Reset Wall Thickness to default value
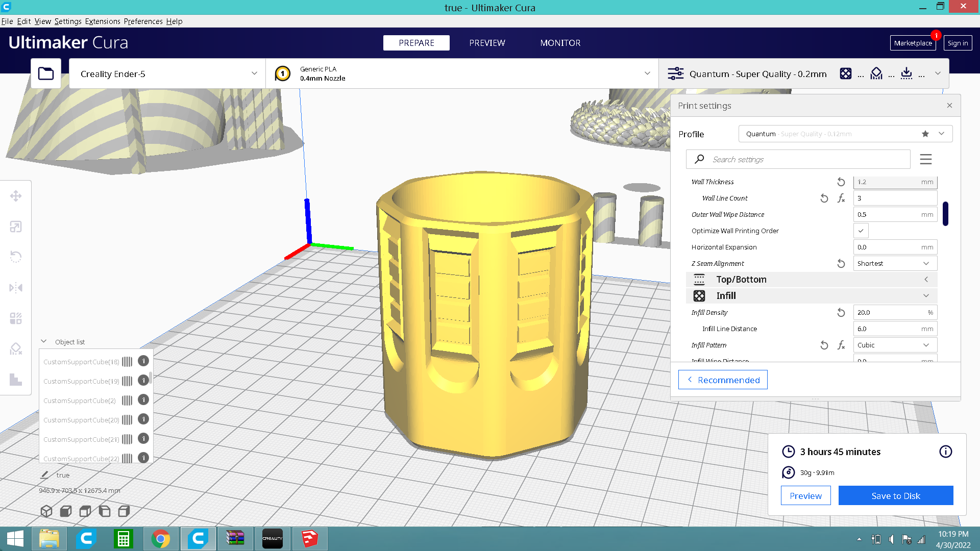980x551 pixels. pyautogui.click(x=841, y=182)
